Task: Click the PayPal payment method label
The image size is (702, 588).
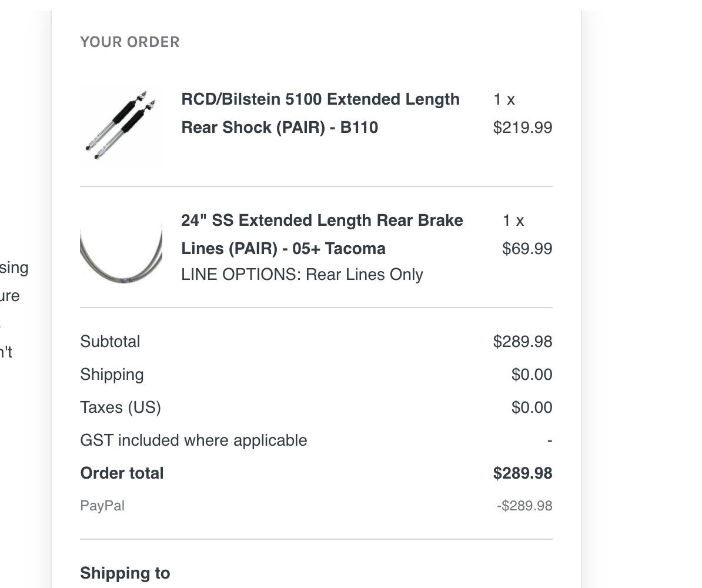Action: pyautogui.click(x=102, y=506)
